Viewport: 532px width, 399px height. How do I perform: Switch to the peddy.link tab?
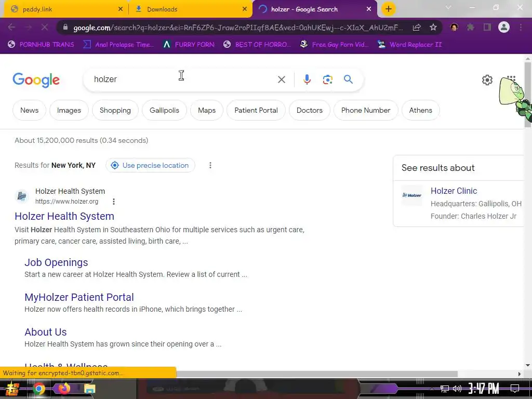point(64,9)
